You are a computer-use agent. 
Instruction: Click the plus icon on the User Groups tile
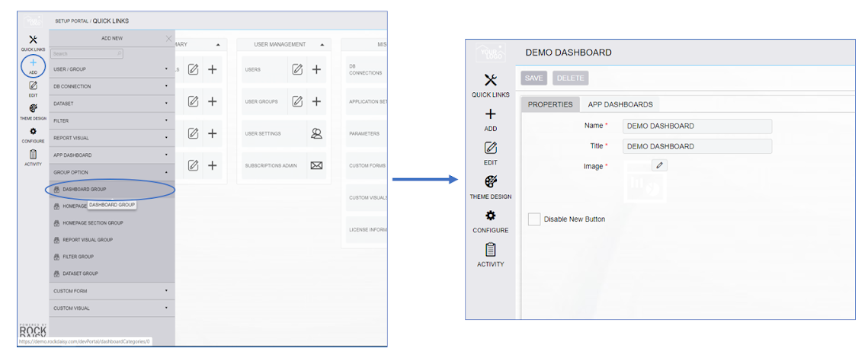[316, 102]
